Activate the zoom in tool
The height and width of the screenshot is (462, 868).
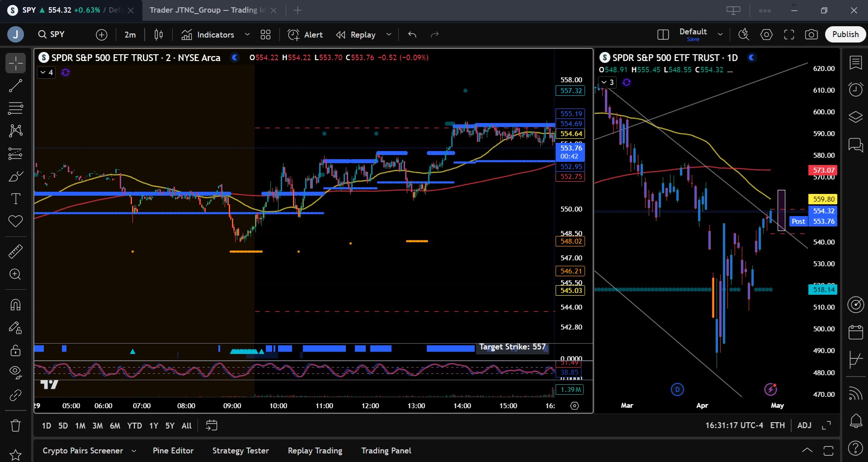(15, 274)
